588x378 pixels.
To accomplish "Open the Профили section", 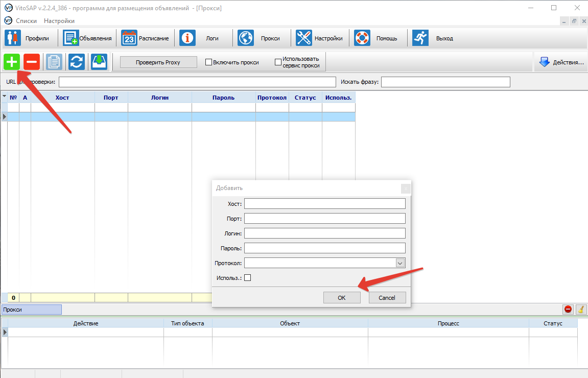I will (29, 38).
